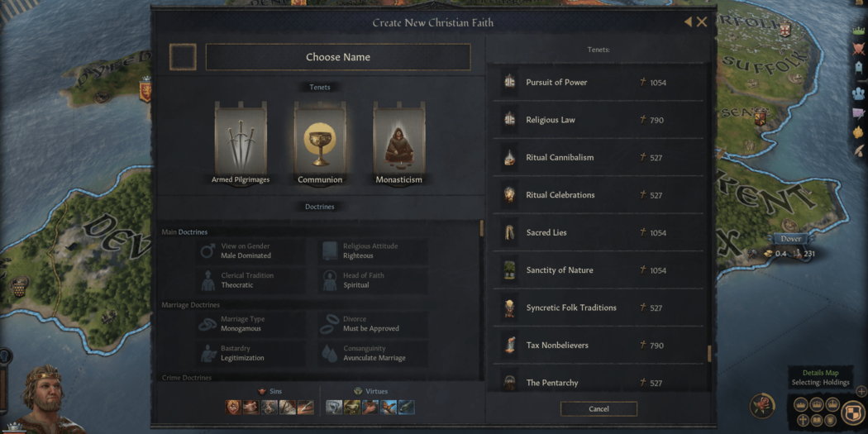Click the back arrow in the window header
868x434 pixels.
[688, 21]
